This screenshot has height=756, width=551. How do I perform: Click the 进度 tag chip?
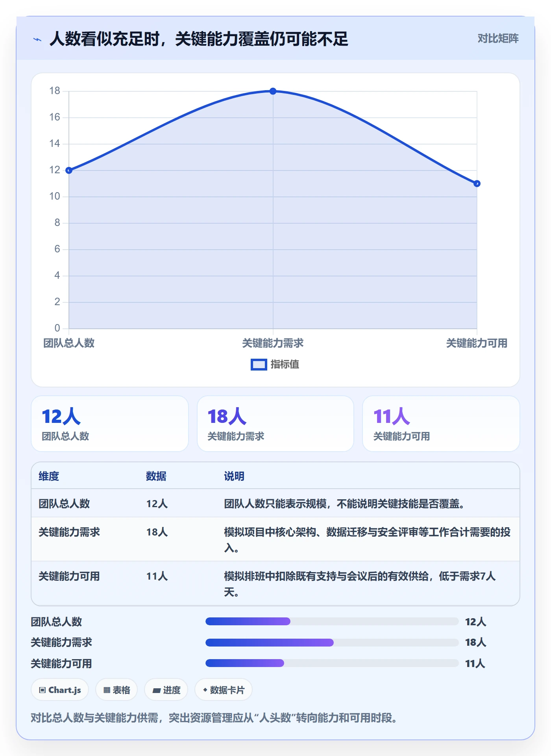click(x=166, y=690)
